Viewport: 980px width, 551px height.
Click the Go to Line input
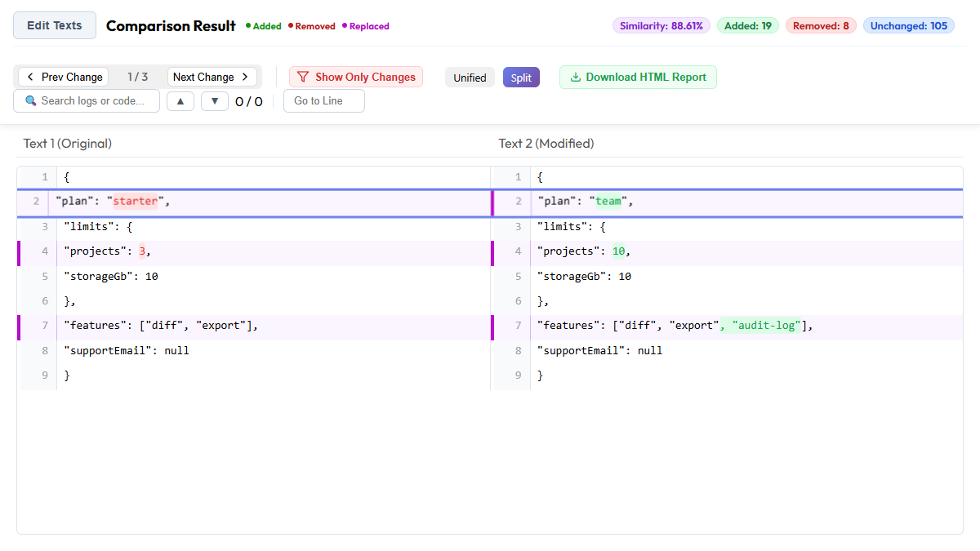[x=324, y=100]
